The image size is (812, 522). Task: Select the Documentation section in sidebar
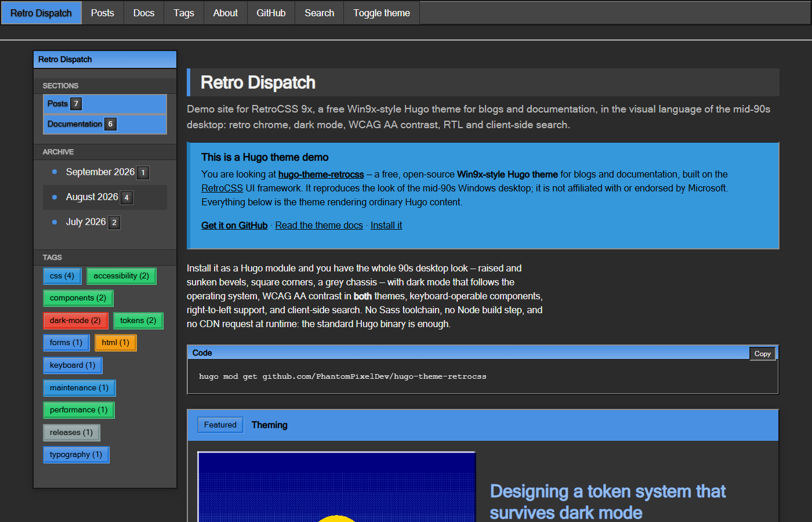coord(105,124)
